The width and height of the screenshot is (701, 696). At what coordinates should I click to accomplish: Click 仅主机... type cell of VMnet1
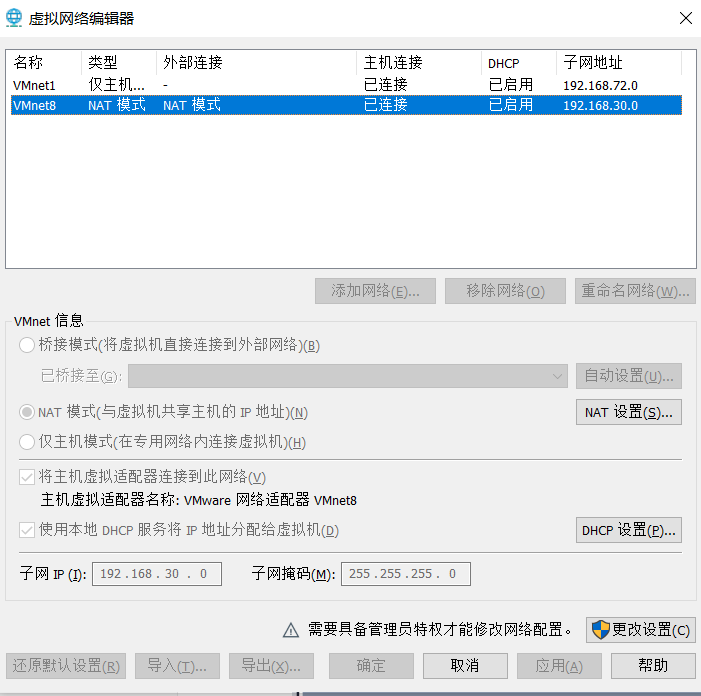click(117, 84)
